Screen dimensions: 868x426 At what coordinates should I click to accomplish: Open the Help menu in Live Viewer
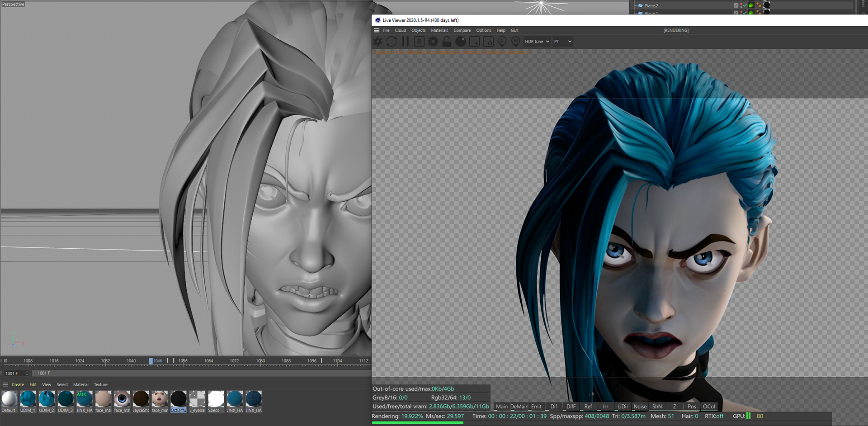tap(501, 30)
